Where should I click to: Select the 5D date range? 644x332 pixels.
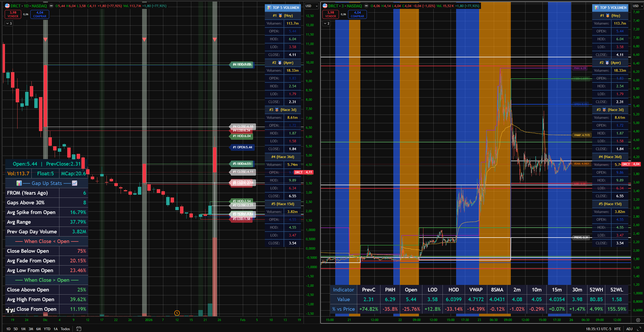pos(16,329)
